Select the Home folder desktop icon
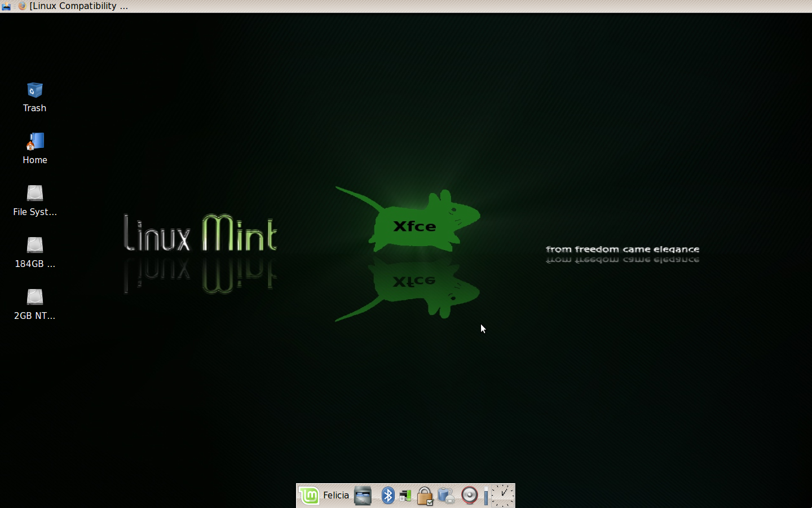Screen dimensions: 812x508 [x=35, y=142]
